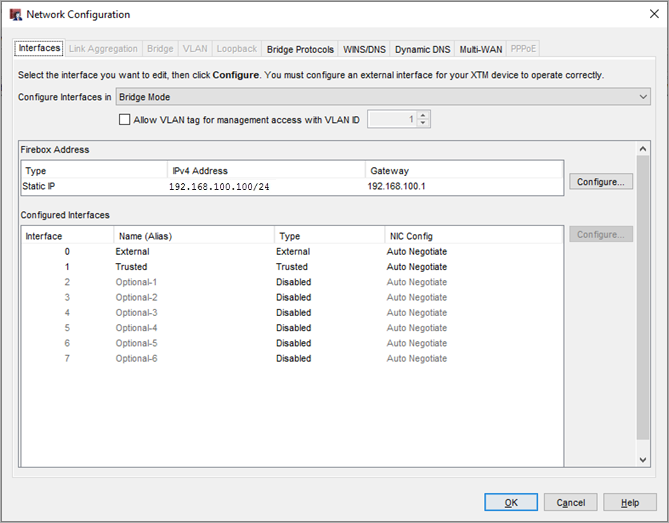Click the scrollbar up arrow
Viewport: 669px width, 523px height.
(x=643, y=148)
